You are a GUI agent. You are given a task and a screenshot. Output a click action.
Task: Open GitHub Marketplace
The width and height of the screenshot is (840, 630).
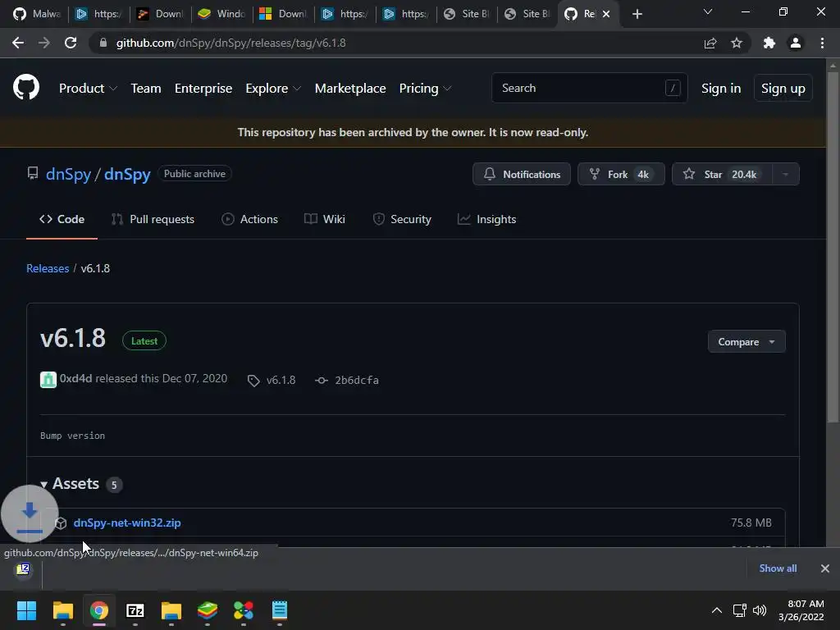point(350,89)
